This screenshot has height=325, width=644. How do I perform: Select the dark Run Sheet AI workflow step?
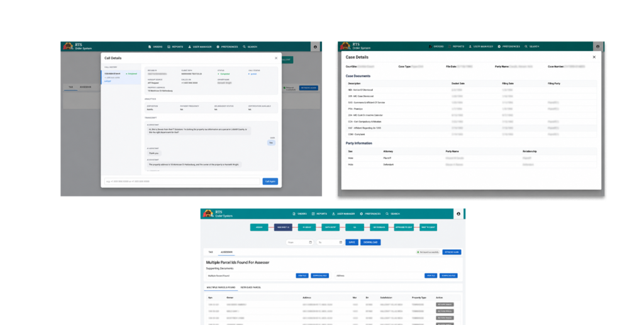(x=283, y=227)
